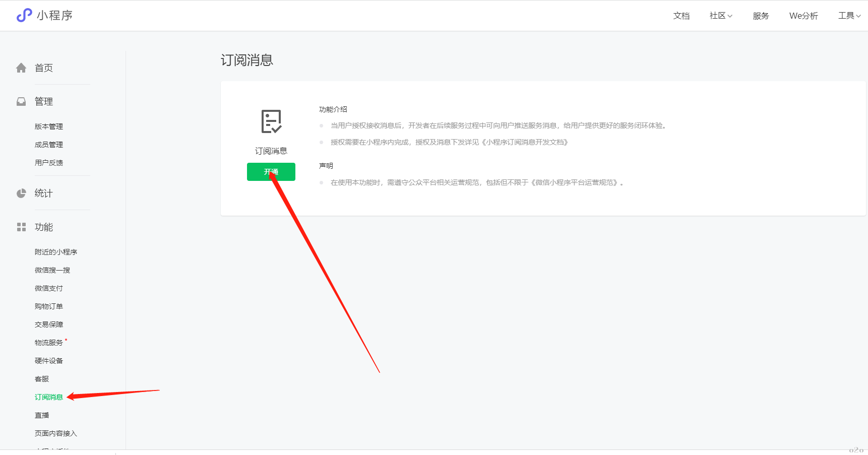The width and height of the screenshot is (868, 455).
Task: Select 订阅消息 in the sidebar
Action: pos(49,397)
